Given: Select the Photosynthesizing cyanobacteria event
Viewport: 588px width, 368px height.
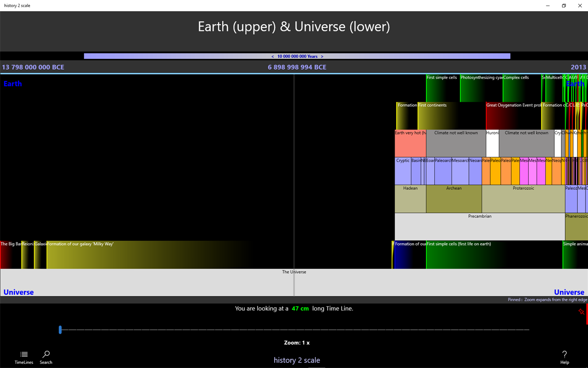Looking at the screenshot, I should [481, 88].
